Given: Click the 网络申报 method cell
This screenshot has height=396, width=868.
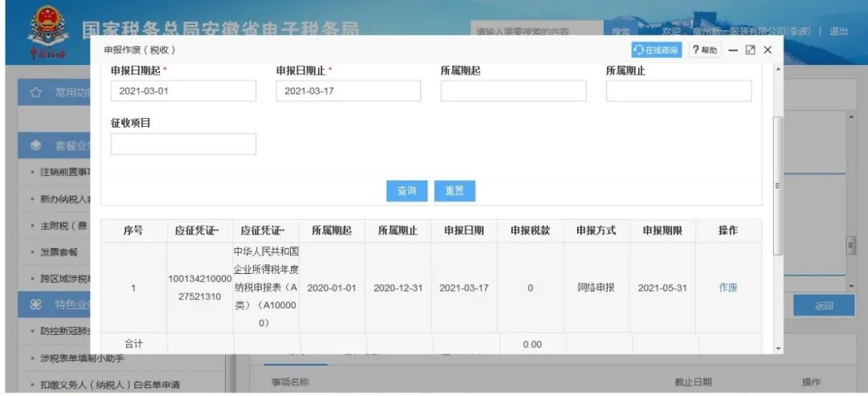Looking at the screenshot, I should point(596,288).
